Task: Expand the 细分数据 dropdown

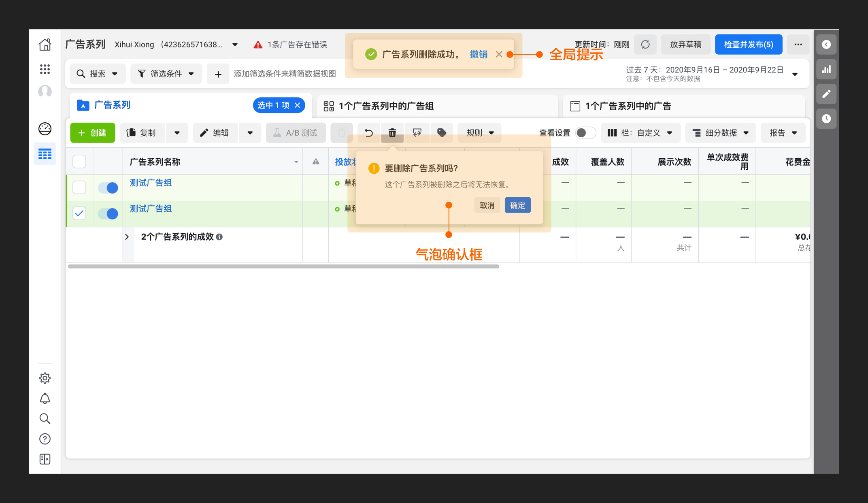Action: pyautogui.click(x=721, y=133)
